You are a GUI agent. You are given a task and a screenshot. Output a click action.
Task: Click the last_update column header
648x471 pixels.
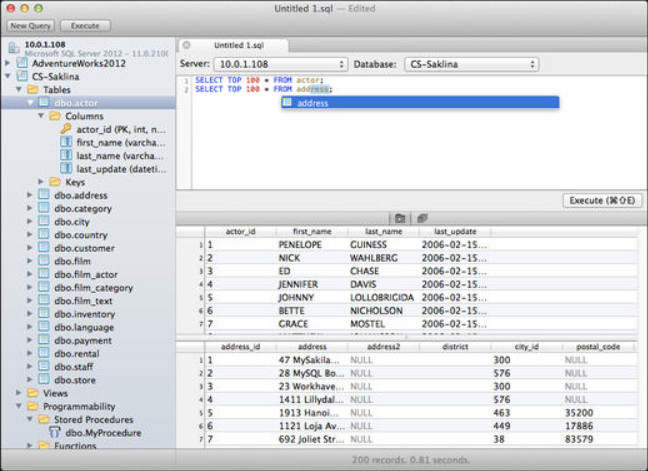[x=455, y=232]
